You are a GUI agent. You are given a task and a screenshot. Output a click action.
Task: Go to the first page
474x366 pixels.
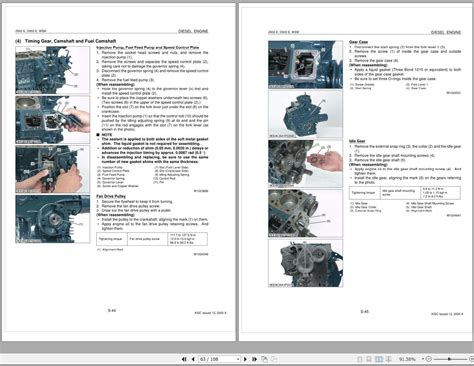tap(184, 359)
